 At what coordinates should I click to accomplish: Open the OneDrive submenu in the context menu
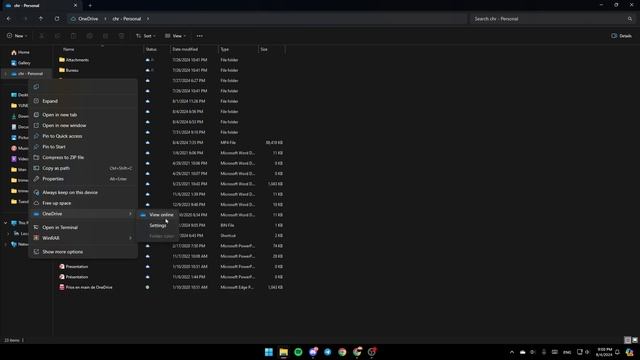[x=83, y=213]
